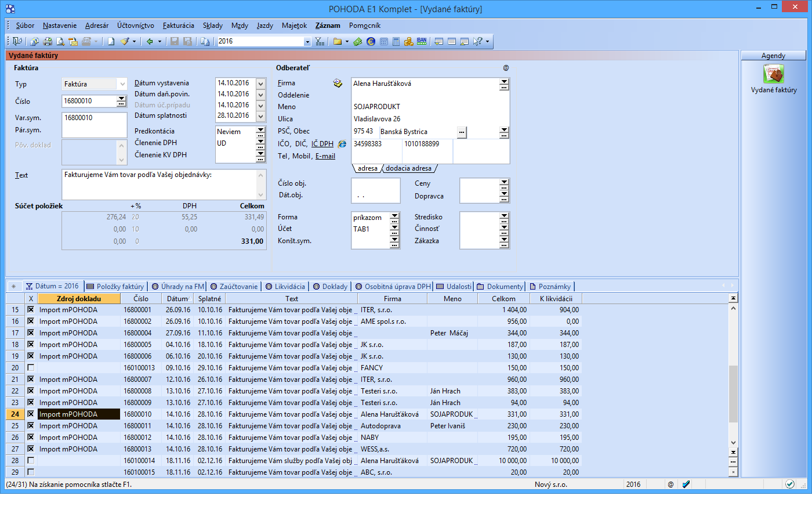The image size is (812, 513).
Task: Check the box in row 28 invoice 160100014
Action: [31, 461]
